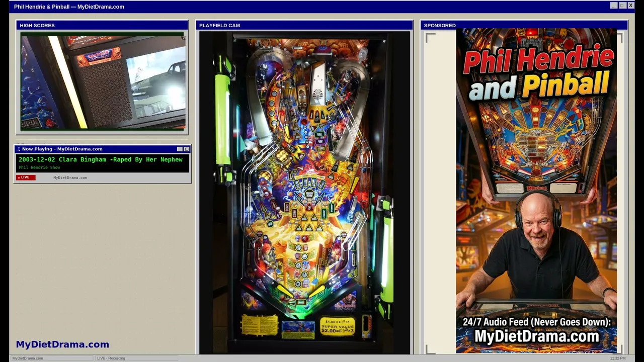Click the red LIVE indicator badge
The height and width of the screenshot is (362, 644).
[26, 177]
